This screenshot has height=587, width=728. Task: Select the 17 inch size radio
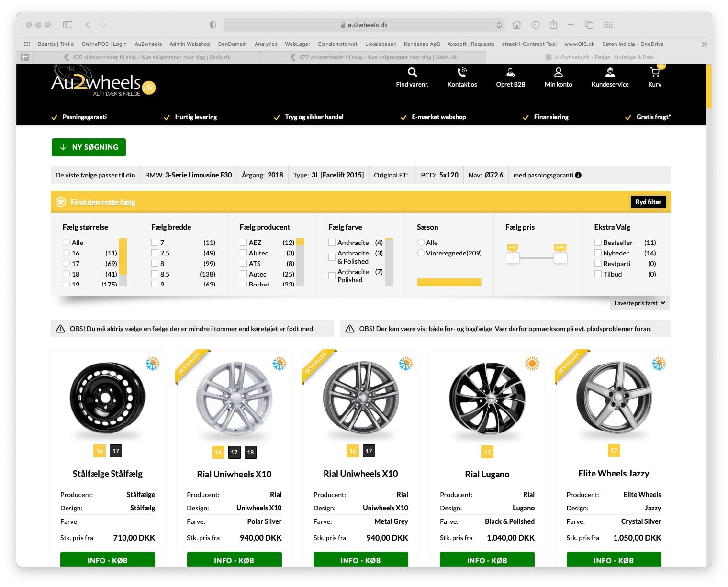67,264
